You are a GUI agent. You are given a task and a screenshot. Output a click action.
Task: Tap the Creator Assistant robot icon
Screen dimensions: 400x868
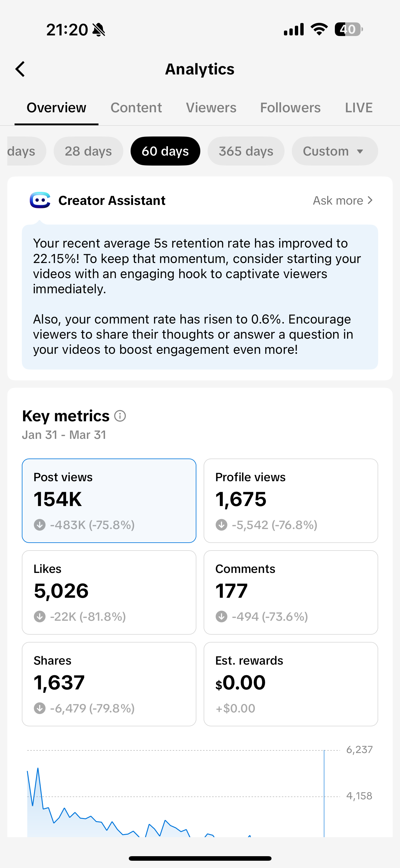click(40, 200)
